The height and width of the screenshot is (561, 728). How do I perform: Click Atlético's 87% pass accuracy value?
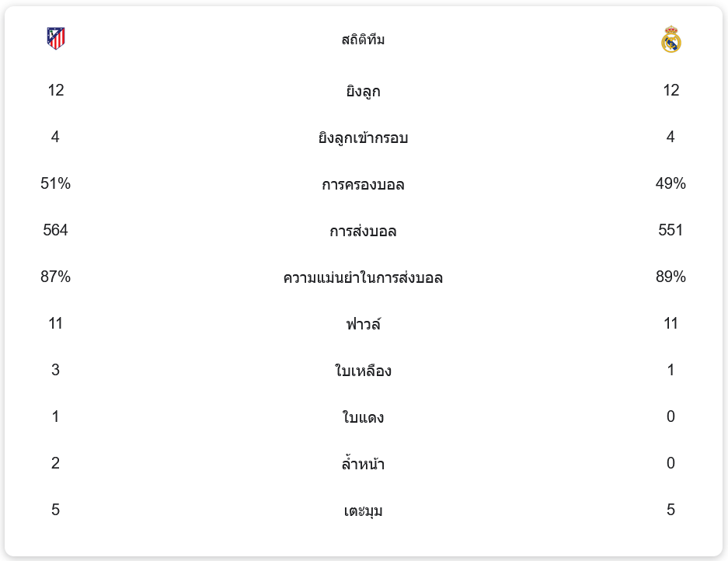[56, 277]
